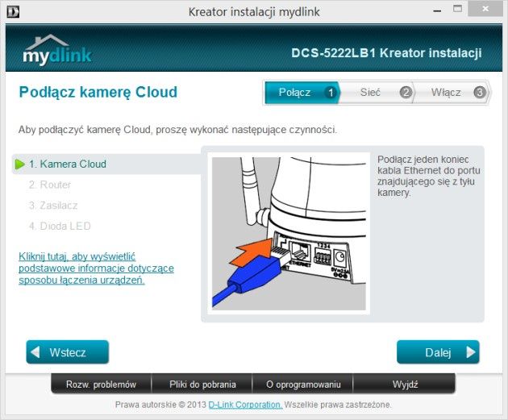
Task: Open the D-Link Corporation link
Action: point(245,405)
